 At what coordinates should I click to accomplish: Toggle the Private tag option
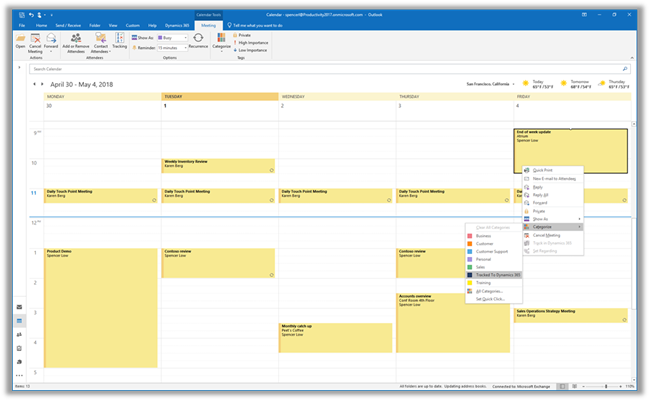[244, 35]
